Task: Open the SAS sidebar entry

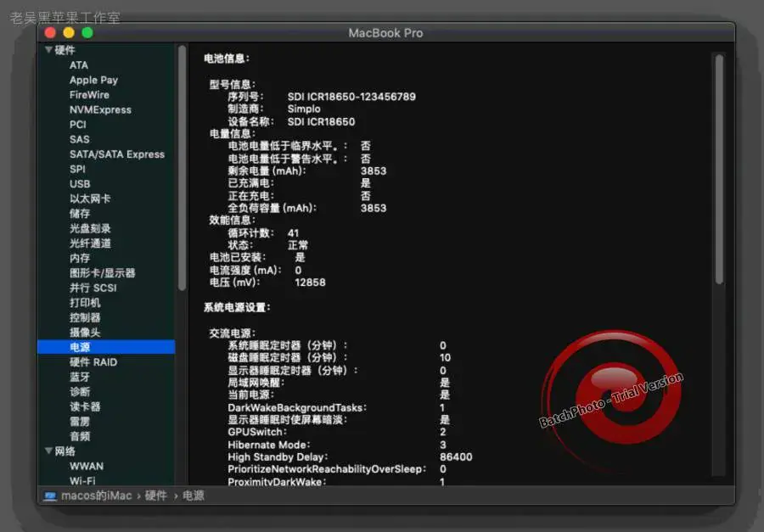Action: [x=80, y=139]
